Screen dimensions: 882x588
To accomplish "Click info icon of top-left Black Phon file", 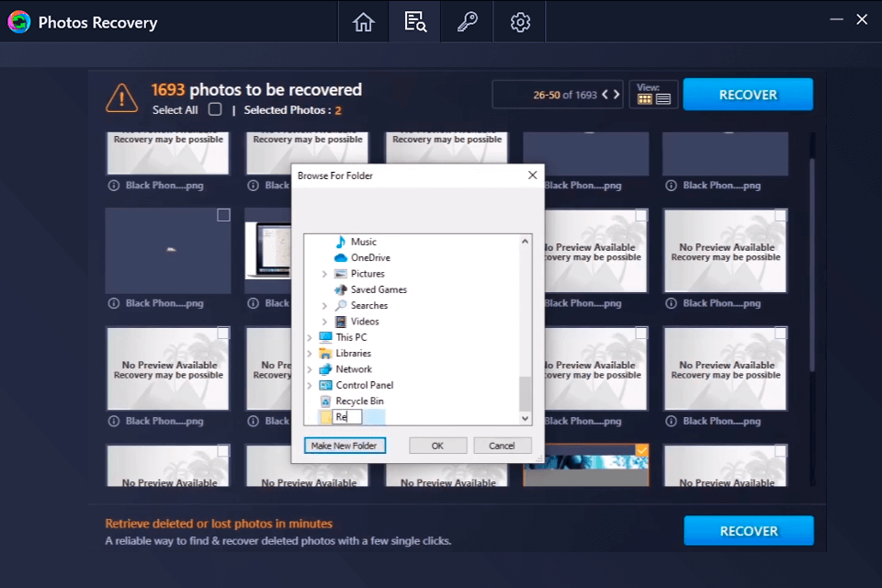I will pyautogui.click(x=114, y=185).
